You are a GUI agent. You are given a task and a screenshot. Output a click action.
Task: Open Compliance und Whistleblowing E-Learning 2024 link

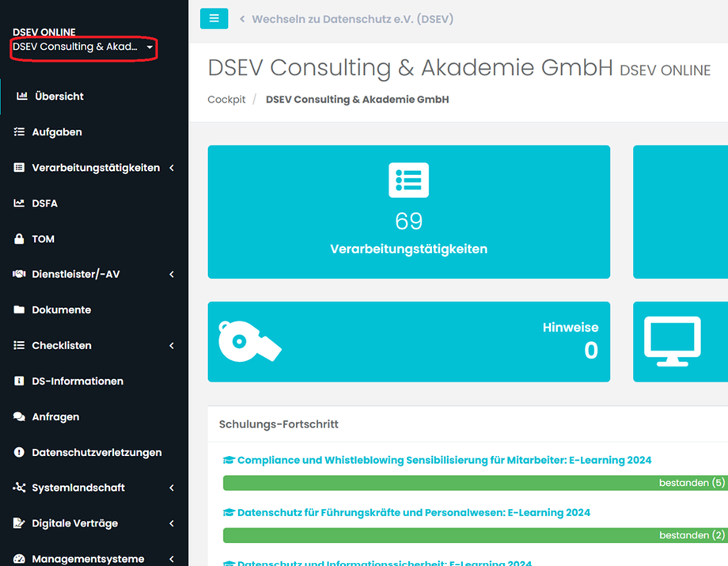pos(445,460)
